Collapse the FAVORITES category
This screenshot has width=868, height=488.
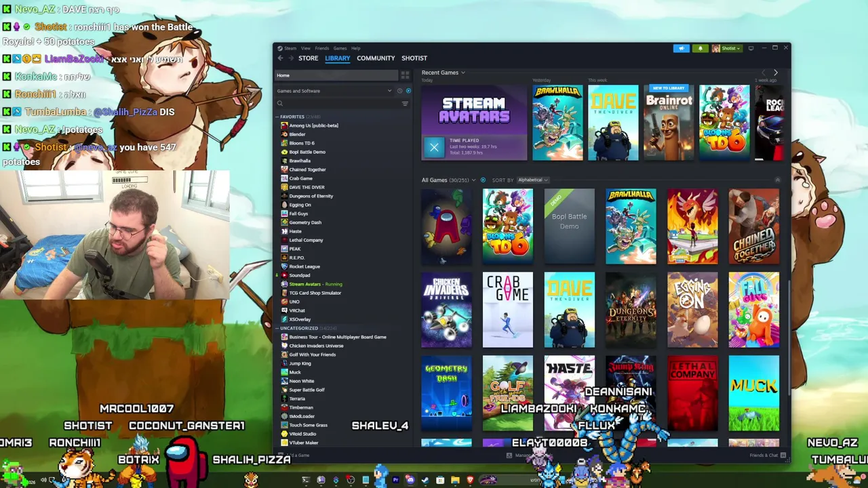click(x=278, y=117)
